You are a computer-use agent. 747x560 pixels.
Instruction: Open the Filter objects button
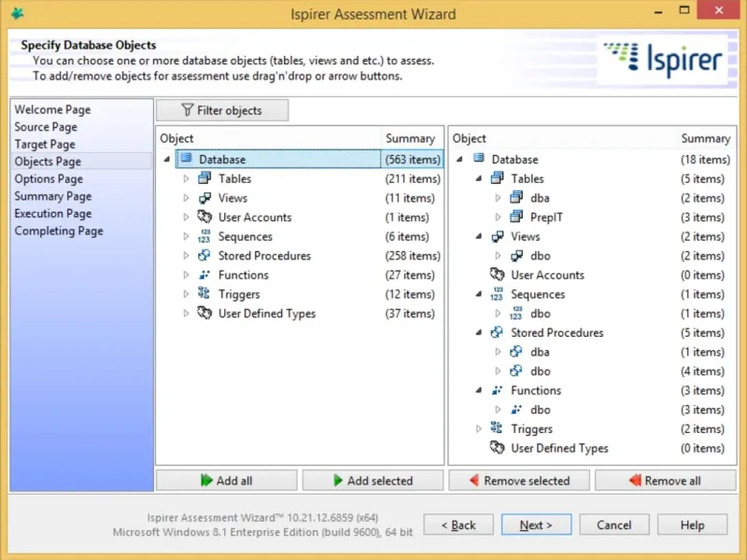coord(222,110)
